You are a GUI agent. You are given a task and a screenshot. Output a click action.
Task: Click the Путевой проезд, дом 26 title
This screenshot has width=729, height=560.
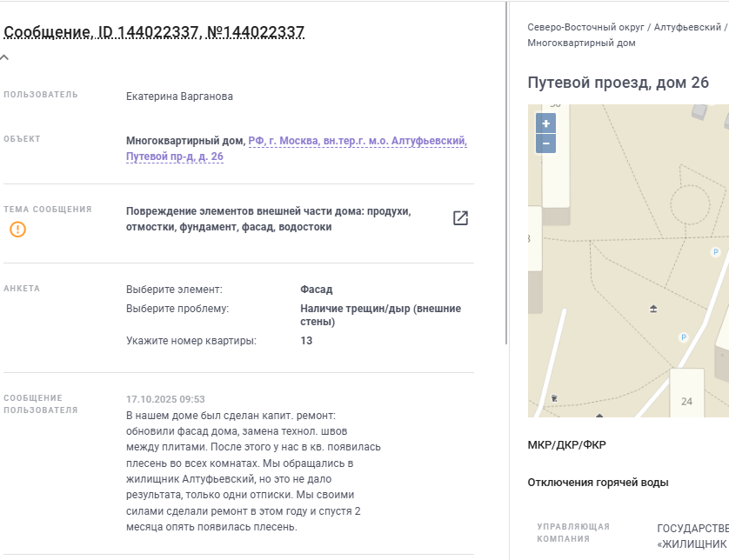tap(619, 83)
